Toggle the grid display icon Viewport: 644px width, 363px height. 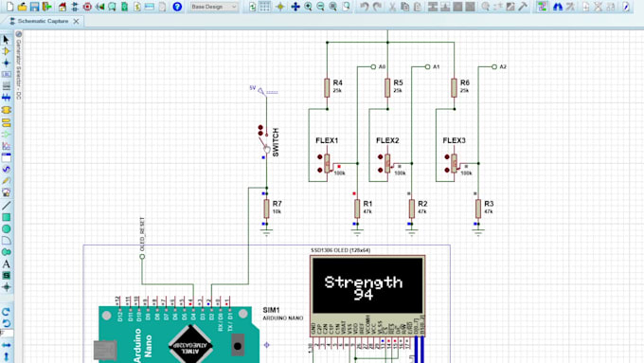click(x=265, y=7)
